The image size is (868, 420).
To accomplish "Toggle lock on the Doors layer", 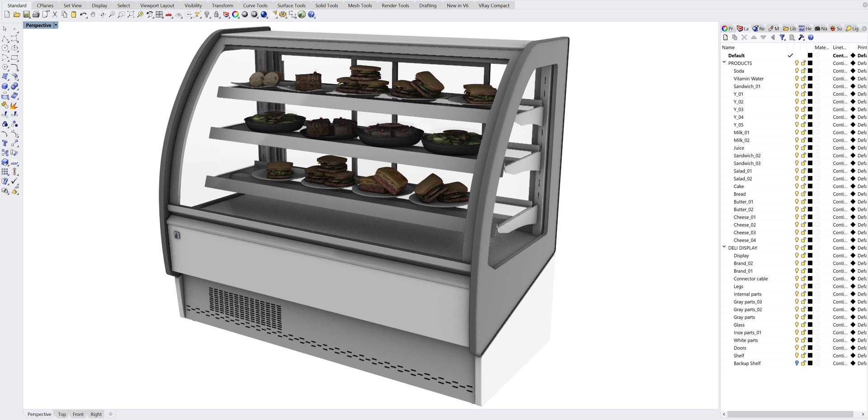I will (803, 348).
